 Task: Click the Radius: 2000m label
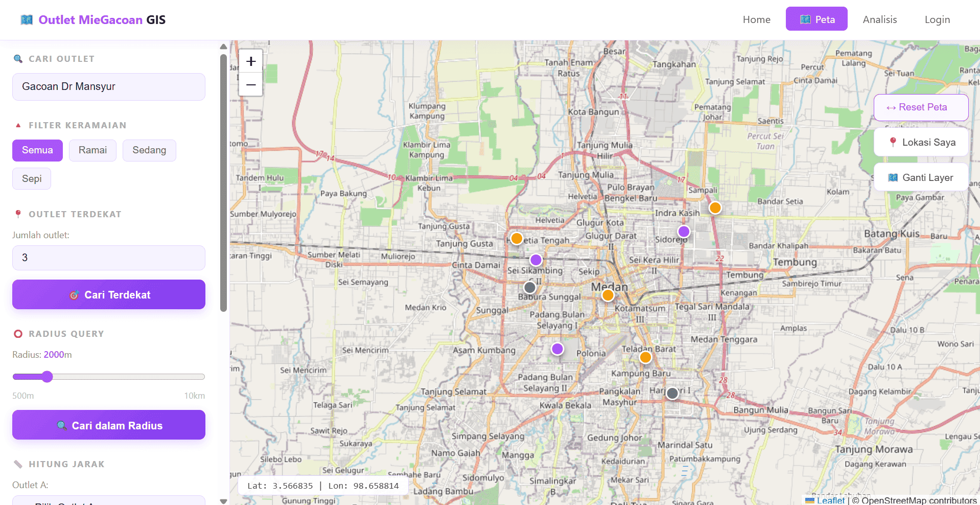(42, 355)
